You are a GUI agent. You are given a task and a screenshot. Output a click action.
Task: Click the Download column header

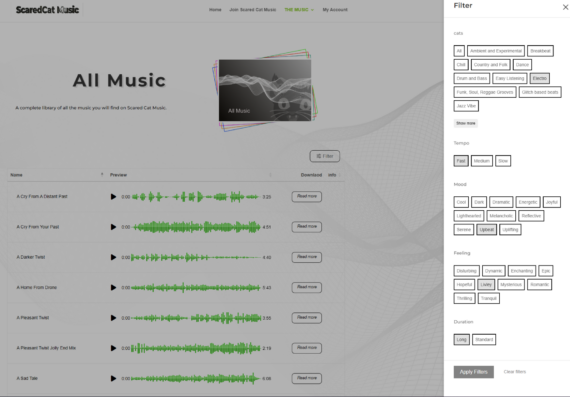[x=311, y=175]
